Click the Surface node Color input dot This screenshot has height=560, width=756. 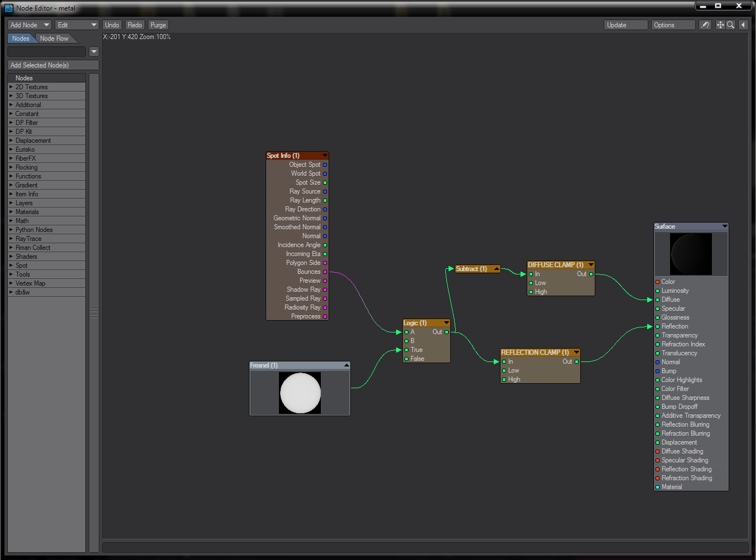click(x=658, y=282)
